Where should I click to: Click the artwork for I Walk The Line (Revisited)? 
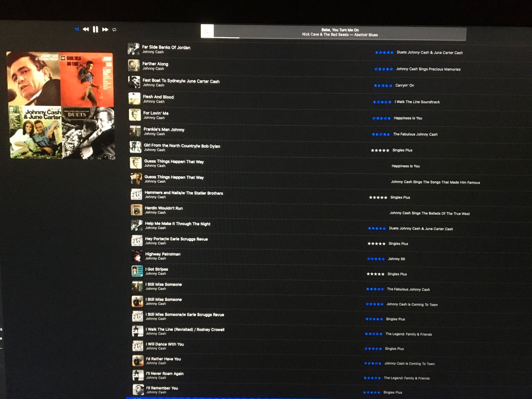(138, 331)
